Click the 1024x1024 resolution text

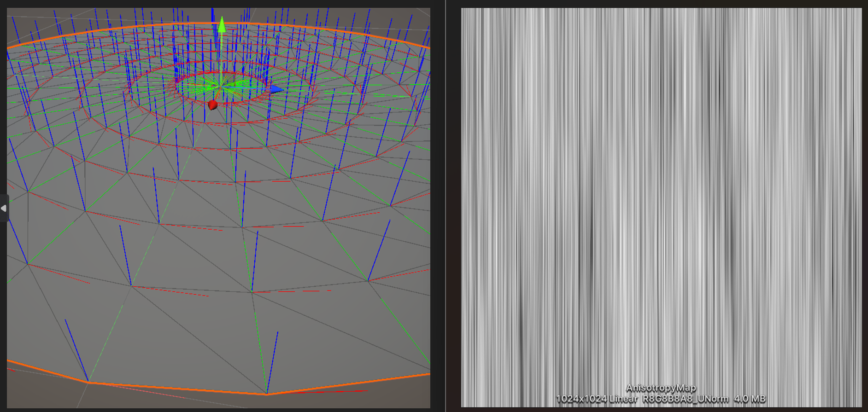coord(581,399)
